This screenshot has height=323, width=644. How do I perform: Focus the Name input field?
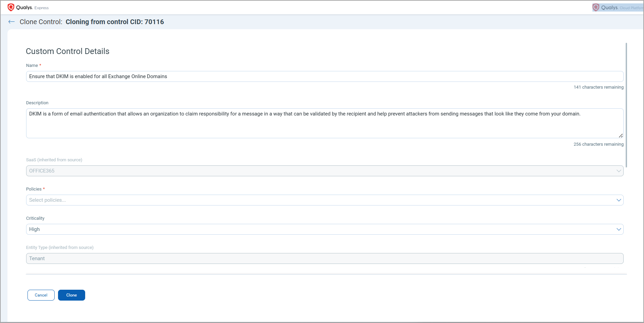325,76
